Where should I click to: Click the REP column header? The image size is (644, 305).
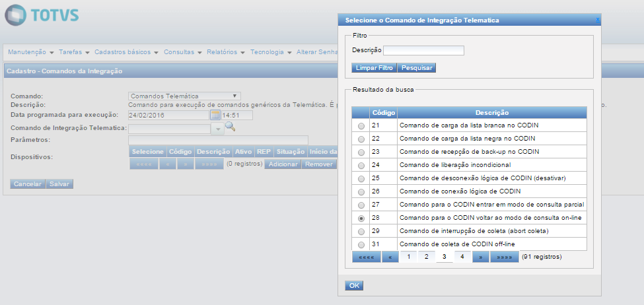(x=264, y=151)
